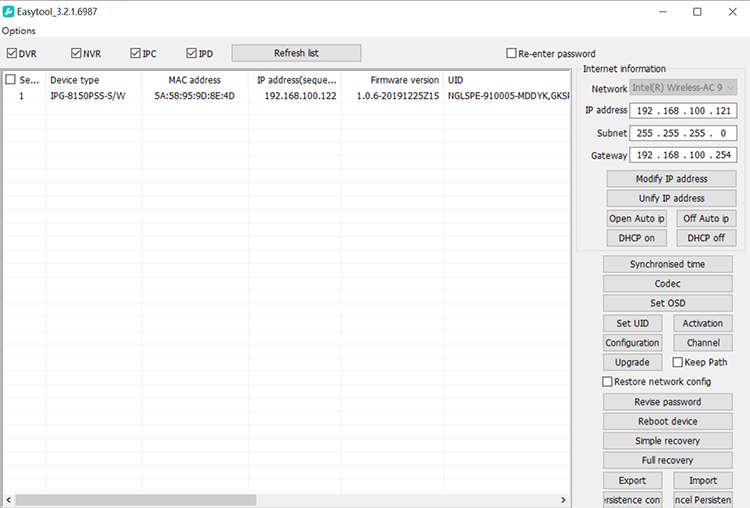The width and height of the screenshot is (750, 508).
Task: Open the Set OSD settings
Action: pyautogui.click(x=667, y=303)
